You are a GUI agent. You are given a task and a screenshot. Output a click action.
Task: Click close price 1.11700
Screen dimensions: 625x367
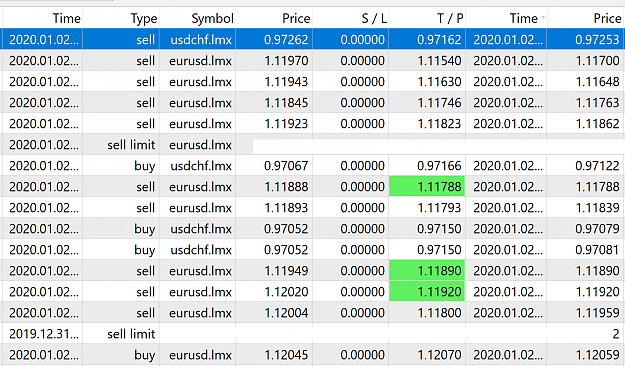click(x=597, y=61)
